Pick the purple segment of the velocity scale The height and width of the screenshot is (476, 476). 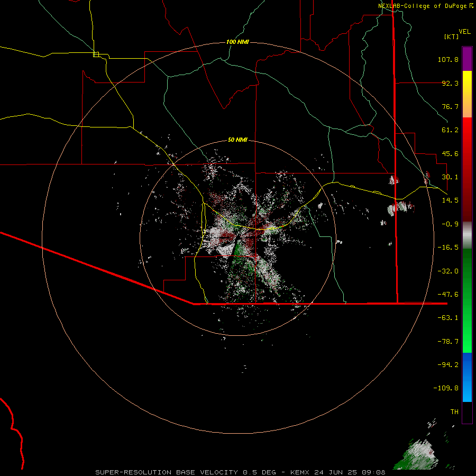click(x=467, y=59)
